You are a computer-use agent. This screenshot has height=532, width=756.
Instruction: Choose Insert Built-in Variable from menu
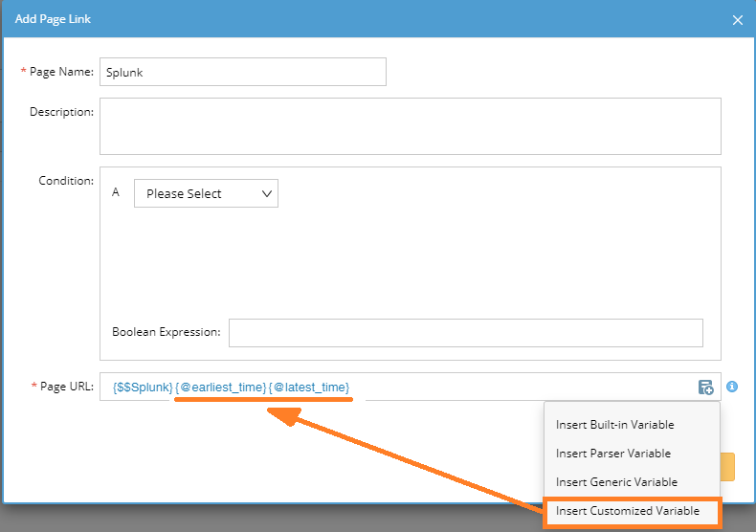coord(614,425)
